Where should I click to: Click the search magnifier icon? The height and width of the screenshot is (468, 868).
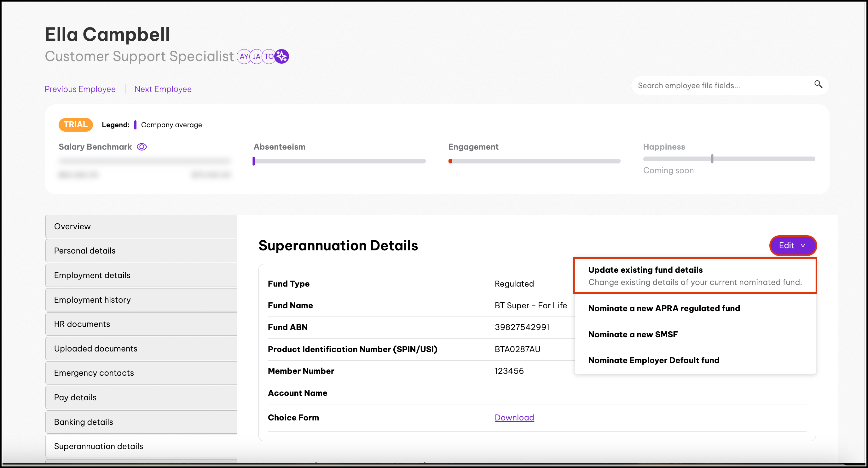click(x=818, y=84)
